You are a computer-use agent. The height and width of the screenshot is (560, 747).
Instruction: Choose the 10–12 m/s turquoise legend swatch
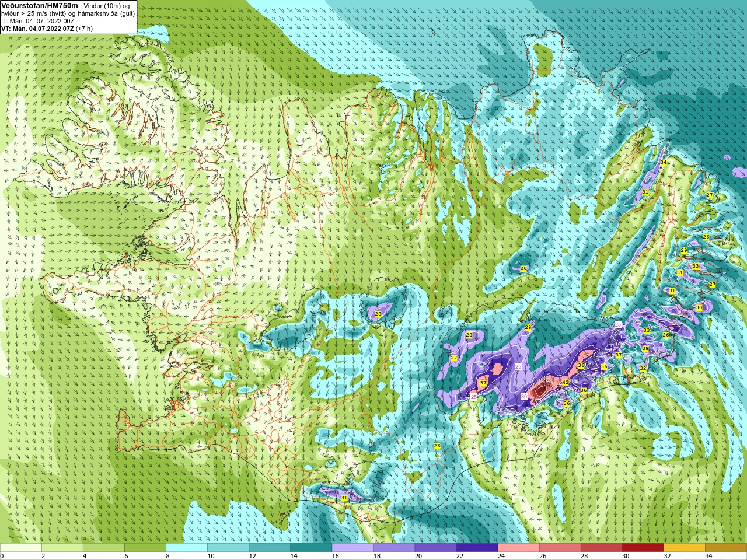click(x=228, y=548)
